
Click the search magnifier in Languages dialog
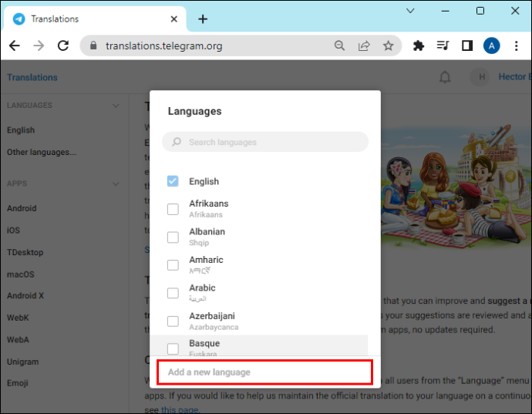[x=177, y=142]
